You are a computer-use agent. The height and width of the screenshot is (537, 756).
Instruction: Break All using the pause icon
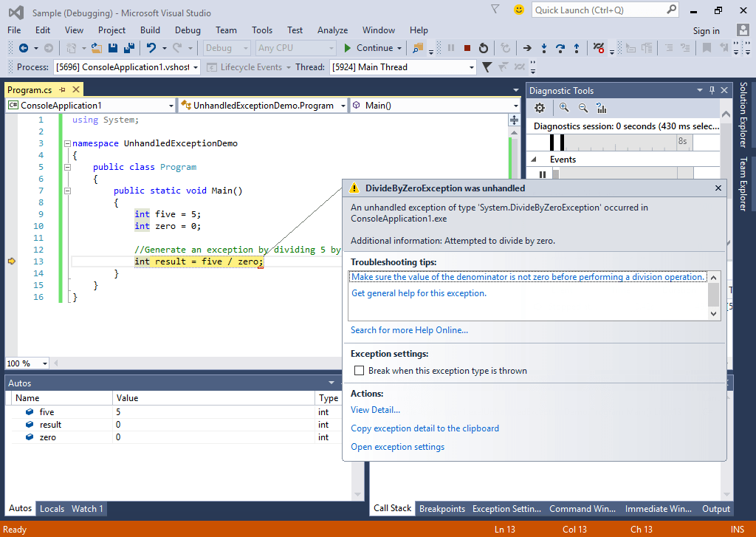(x=451, y=48)
